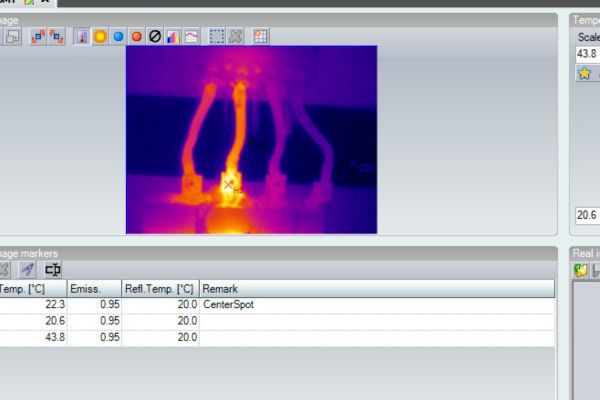Viewport: 600px width, 400px height.
Task: Select the thermometer measuring point tool
Action: [x=82, y=37]
